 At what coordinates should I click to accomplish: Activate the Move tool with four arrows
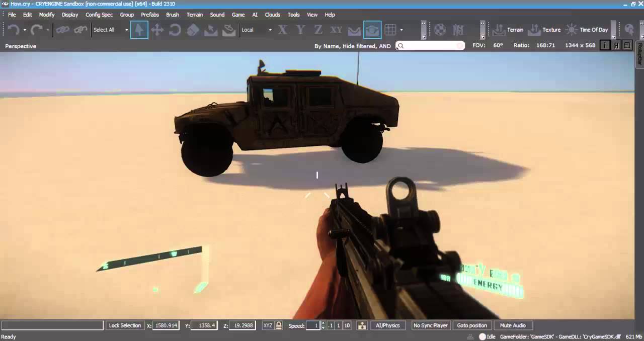157,30
